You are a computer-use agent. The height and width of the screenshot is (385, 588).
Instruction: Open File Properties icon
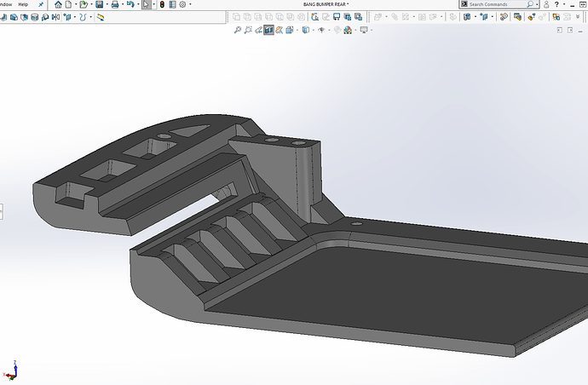pos(172,4)
